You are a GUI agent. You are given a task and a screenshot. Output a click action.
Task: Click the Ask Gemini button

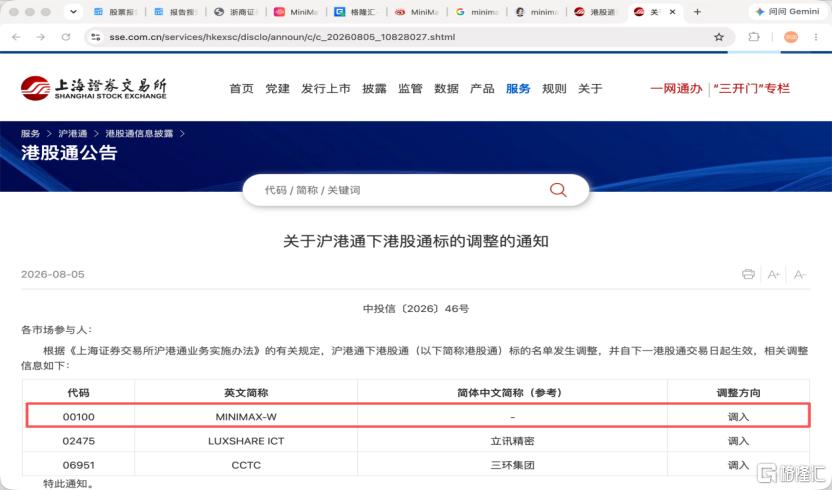pos(787,12)
